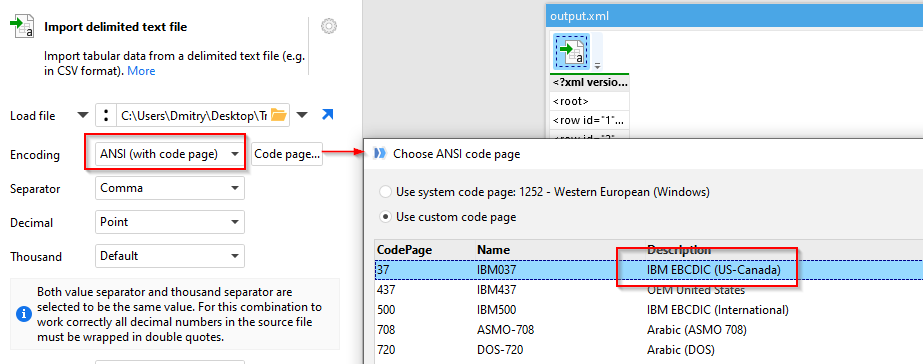Open the More link in description
Screen dimensions: 923x364
[141, 71]
